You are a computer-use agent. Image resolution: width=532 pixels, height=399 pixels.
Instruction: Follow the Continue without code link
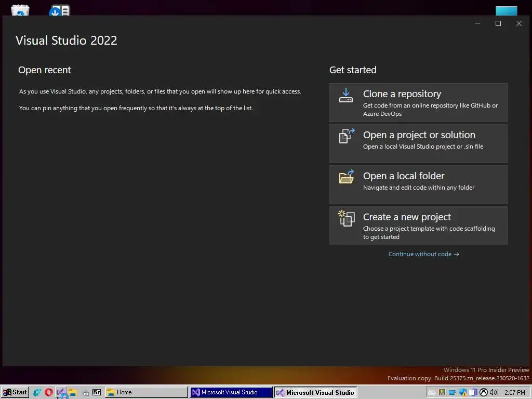423,254
